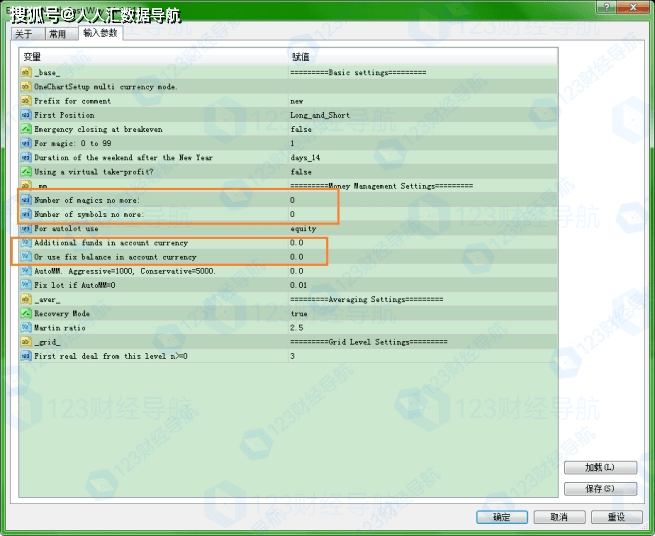Click the icon beside Or use fix balance
This screenshot has height=536, width=655.
[x=26, y=257]
